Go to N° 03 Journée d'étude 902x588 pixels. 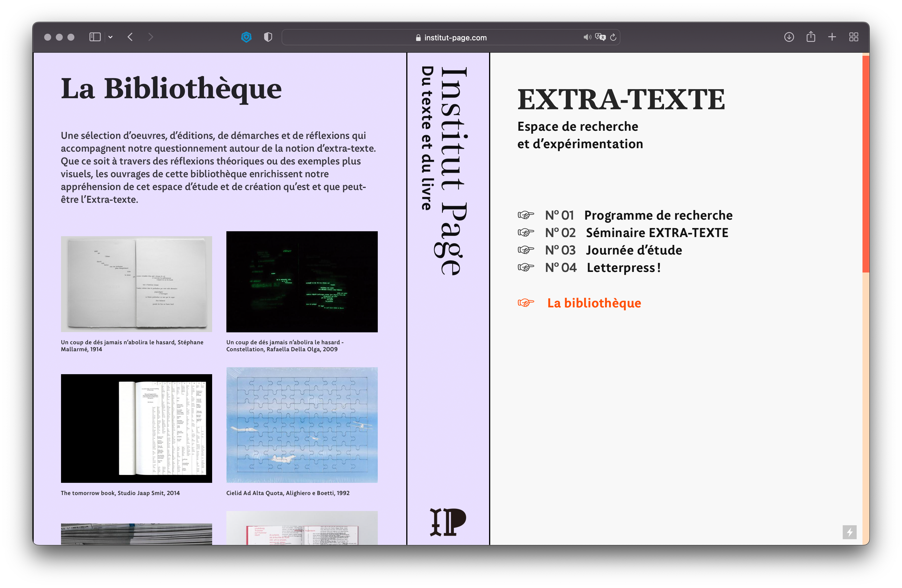[634, 250]
